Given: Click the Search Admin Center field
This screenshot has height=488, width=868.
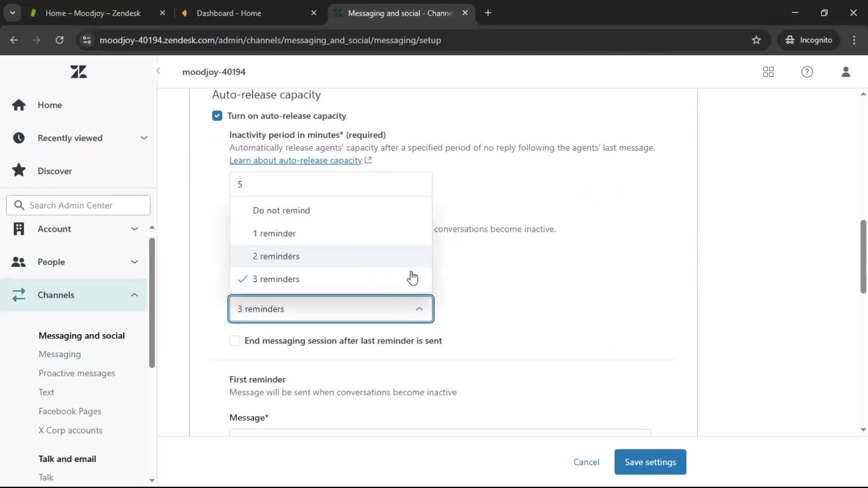Looking at the screenshot, I should (x=78, y=205).
